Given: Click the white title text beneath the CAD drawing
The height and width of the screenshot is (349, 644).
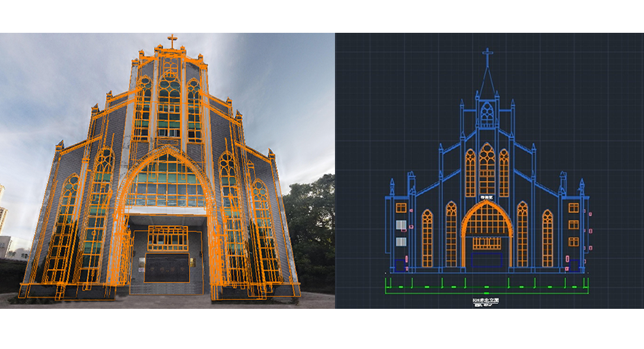Looking at the screenshot, I should [x=487, y=302].
